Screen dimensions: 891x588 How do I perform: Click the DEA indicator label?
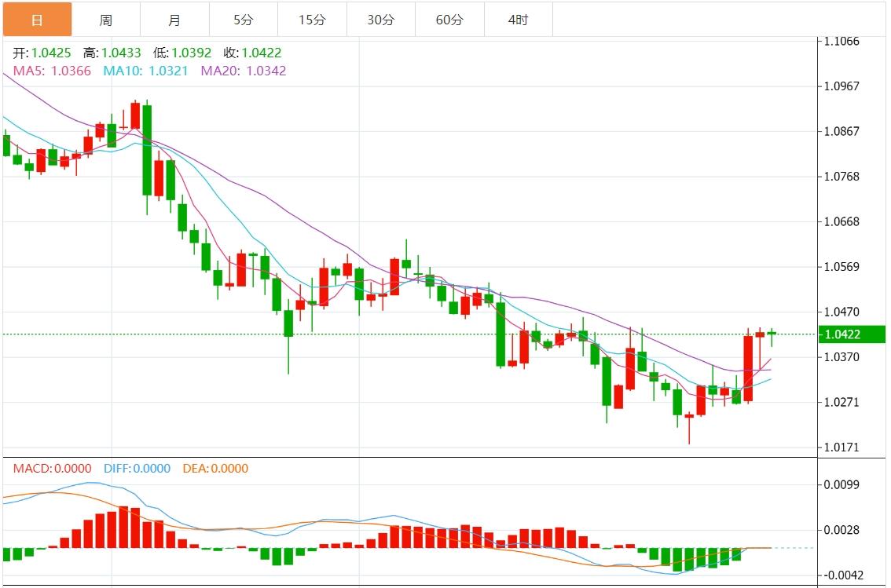[214, 469]
